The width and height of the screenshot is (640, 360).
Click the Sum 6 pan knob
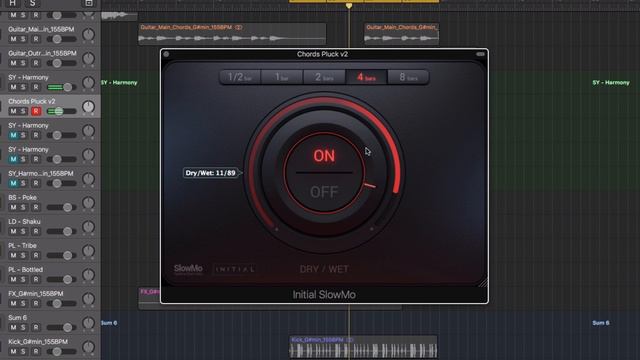pyautogui.click(x=89, y=323)
